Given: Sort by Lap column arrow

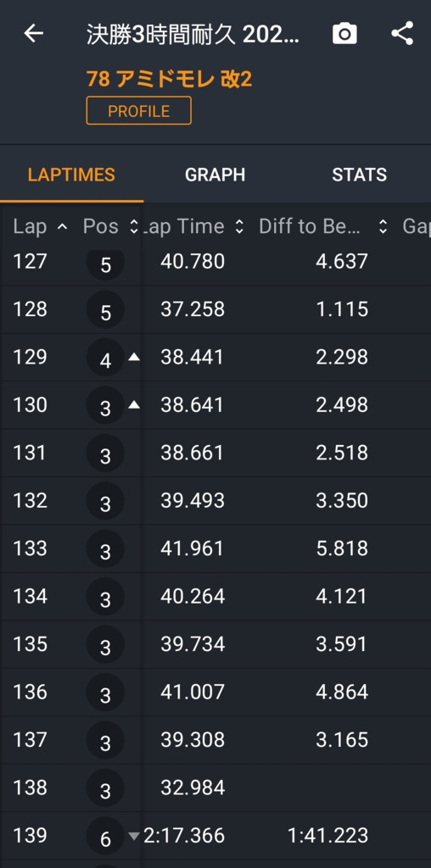Looking at the screenshot, I should click(x=63, y=226).
